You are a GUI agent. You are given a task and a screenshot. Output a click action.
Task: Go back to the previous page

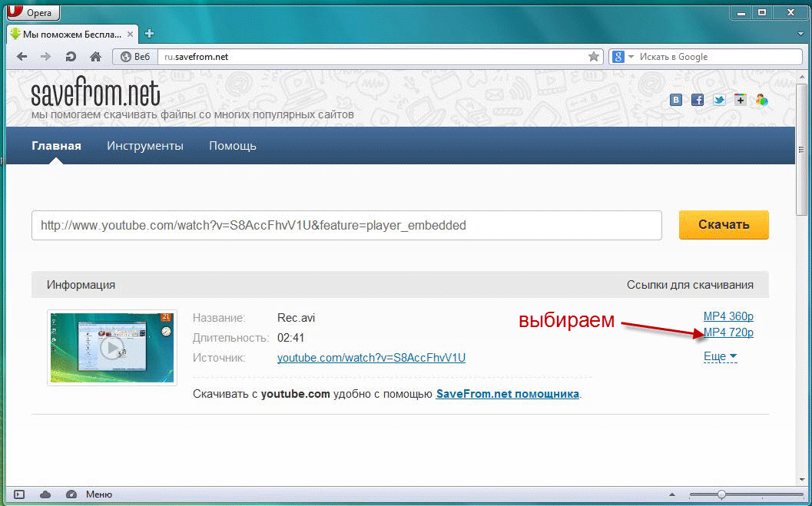22,57
